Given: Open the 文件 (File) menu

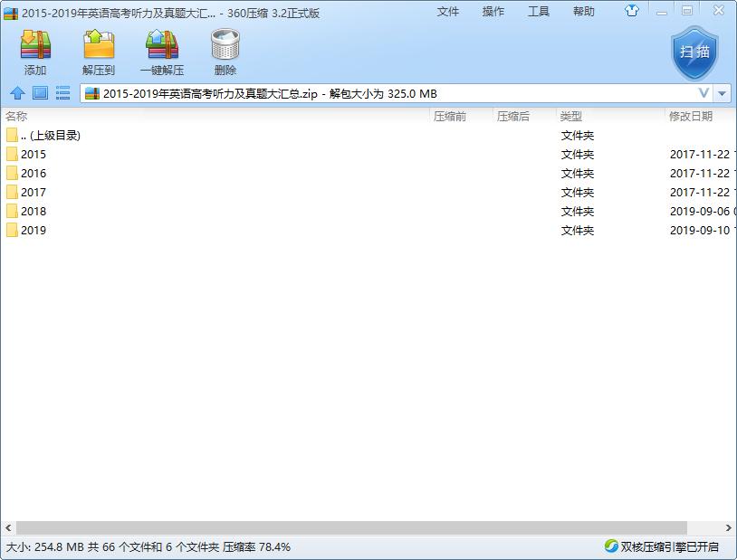Looking at the screenshot, I should pos(450,12).
